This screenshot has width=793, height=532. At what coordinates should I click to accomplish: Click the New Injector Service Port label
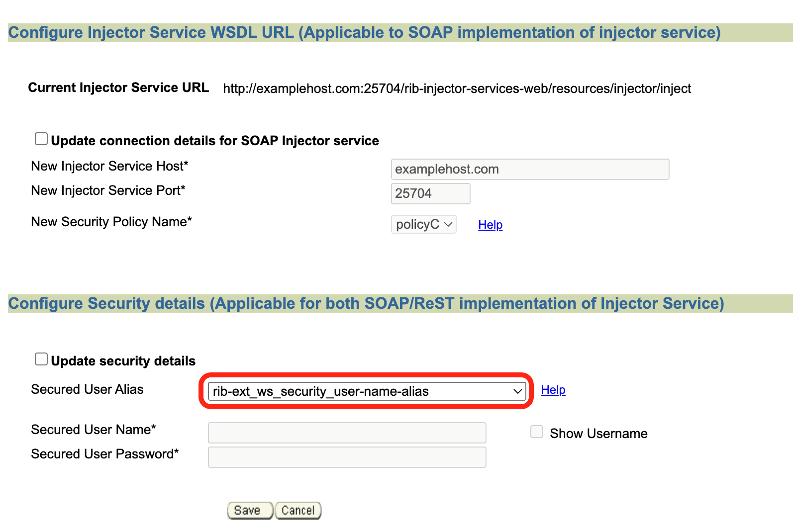[108, 190]
